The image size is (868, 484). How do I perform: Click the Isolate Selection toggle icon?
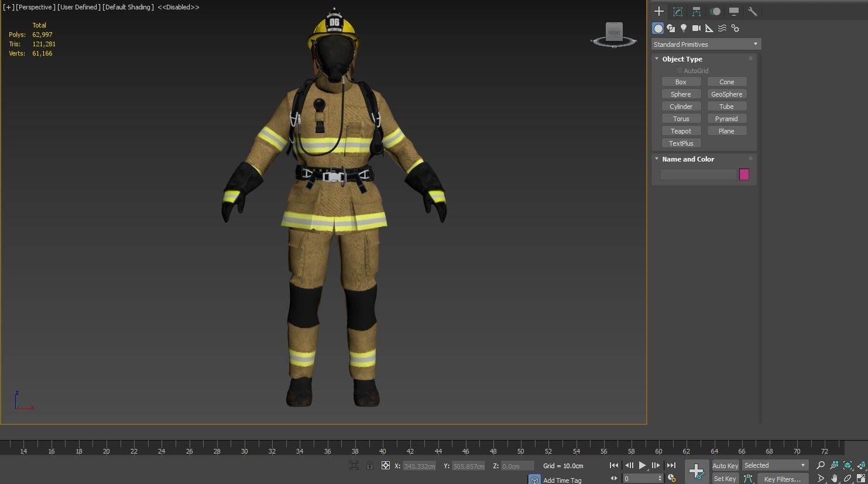coord(354,465)
